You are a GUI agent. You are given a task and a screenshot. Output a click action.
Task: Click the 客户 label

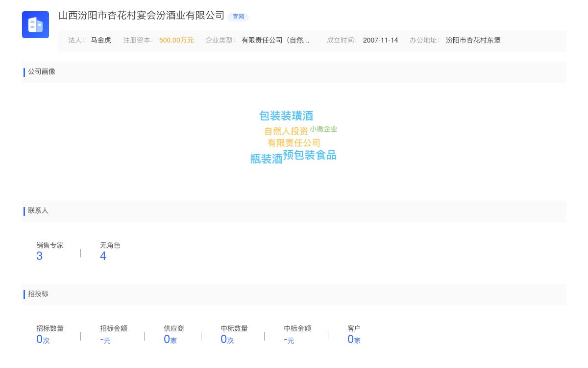354,329
